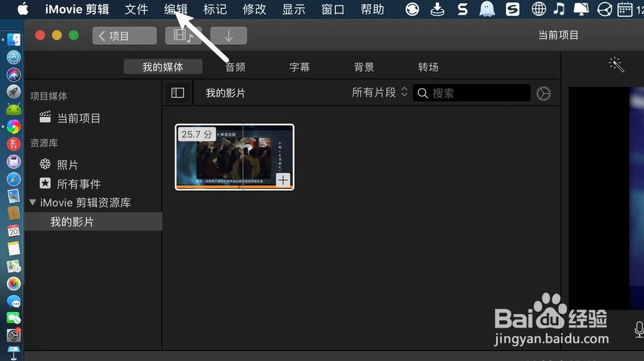Switch to the 字幕 tab
The width and height of the screenshot is (644, 361).
point(299,67)
